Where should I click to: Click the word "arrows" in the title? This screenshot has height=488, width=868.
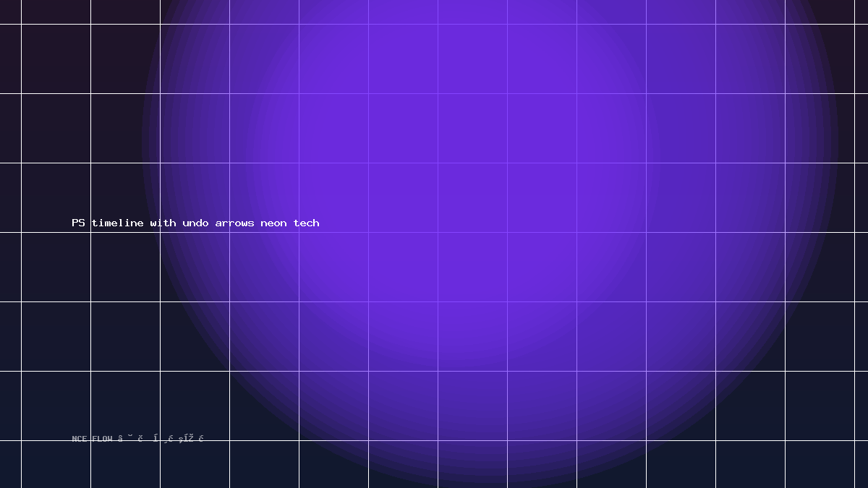pyautogui.click(x=234, y=223)
